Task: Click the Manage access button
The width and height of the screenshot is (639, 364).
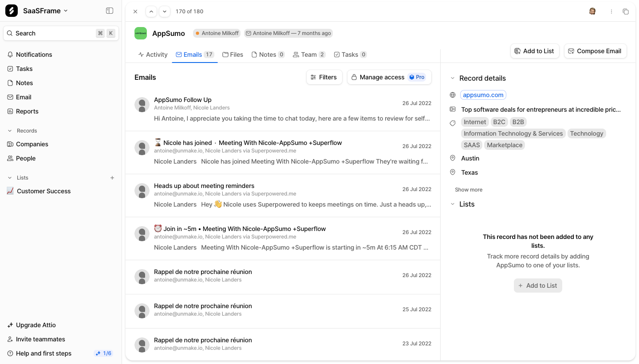Action: [x=389, y=77]
